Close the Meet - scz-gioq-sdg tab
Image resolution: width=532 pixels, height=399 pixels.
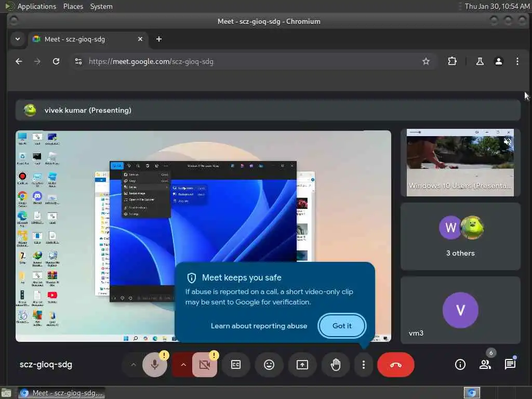[140, 39]
